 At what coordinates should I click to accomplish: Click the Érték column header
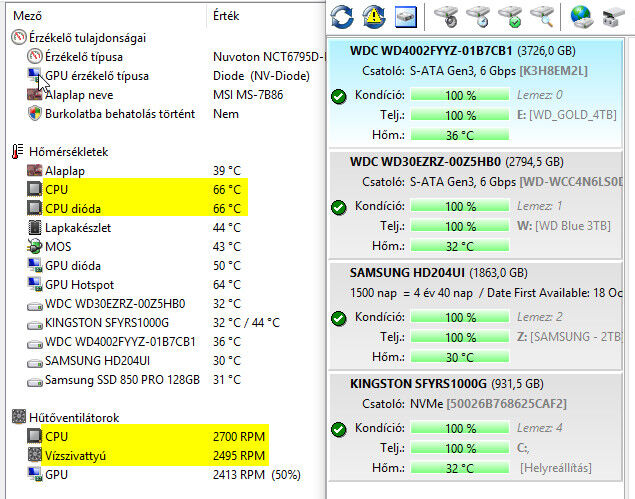(x=226, y=16)
